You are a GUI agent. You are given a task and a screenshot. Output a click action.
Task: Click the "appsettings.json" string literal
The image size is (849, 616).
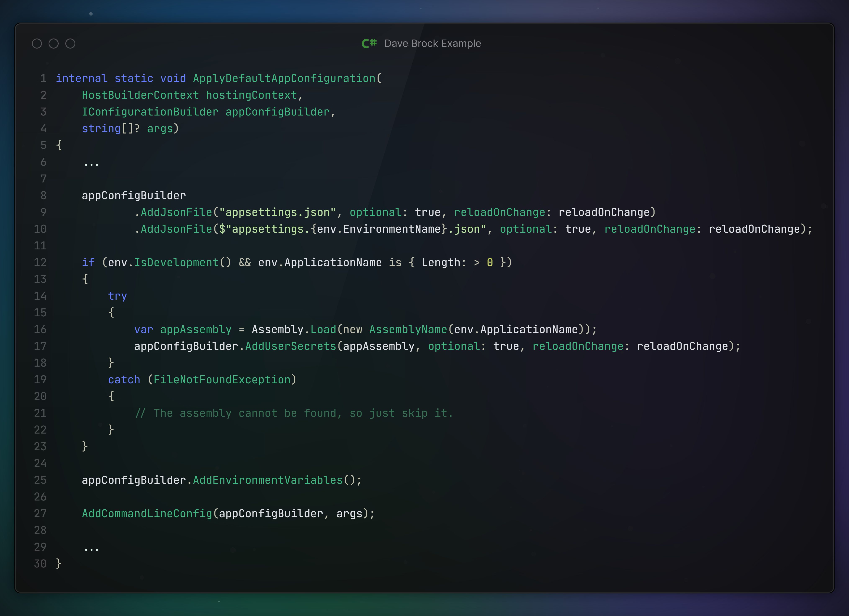click(277, 213)
